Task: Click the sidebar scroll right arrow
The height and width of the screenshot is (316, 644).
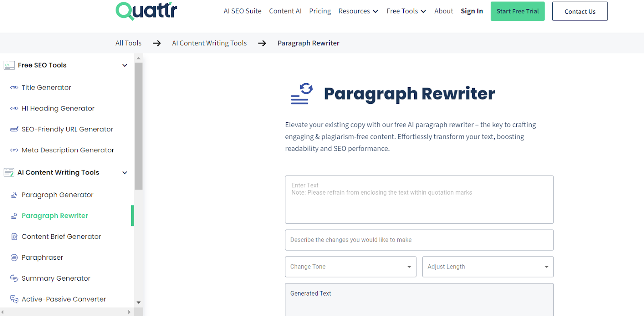Action: pos(129,312)
